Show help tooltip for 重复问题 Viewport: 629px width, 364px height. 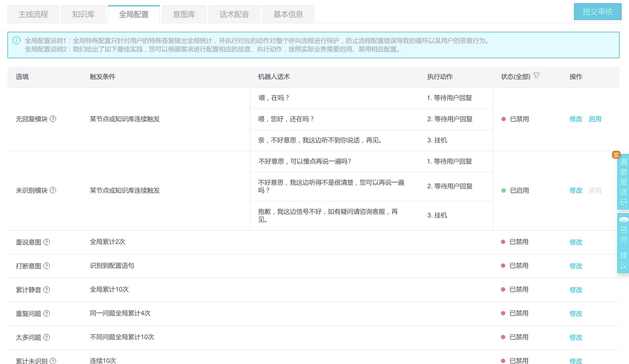(47, 313)
